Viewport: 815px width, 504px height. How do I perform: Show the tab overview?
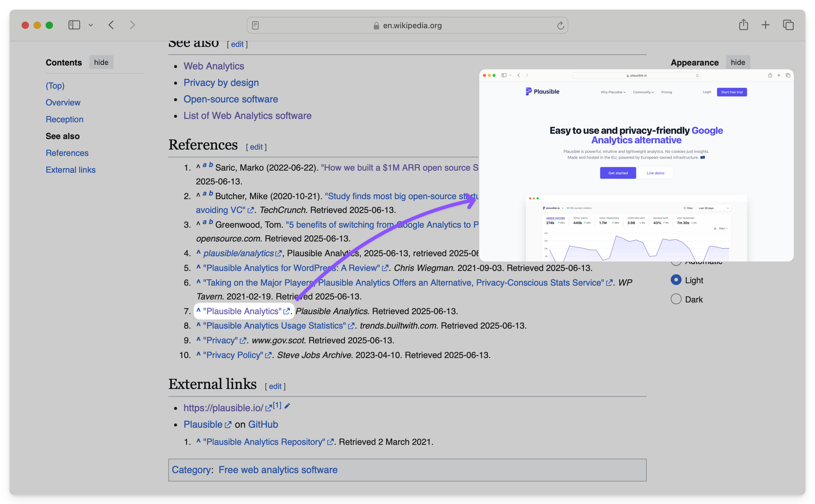788,25
